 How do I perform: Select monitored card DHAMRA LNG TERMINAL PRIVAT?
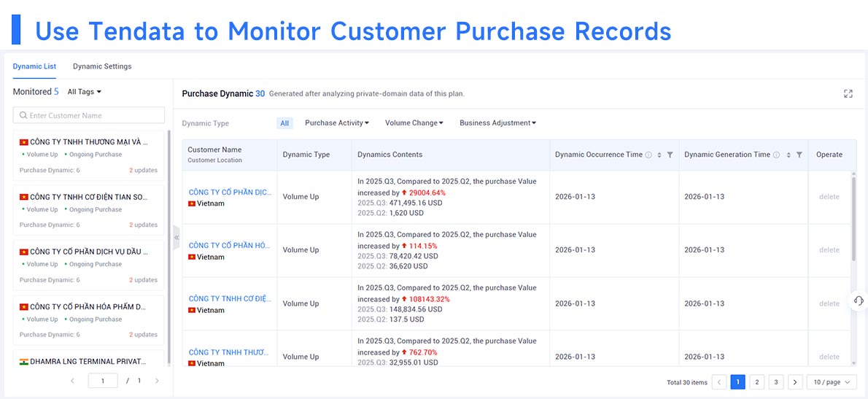pos(88,359)
